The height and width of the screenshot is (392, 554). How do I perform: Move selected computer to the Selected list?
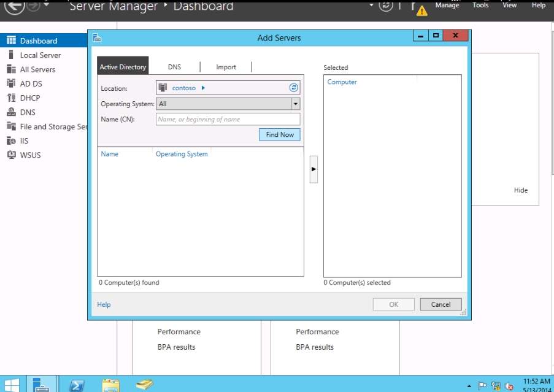[x=314, y=169]
